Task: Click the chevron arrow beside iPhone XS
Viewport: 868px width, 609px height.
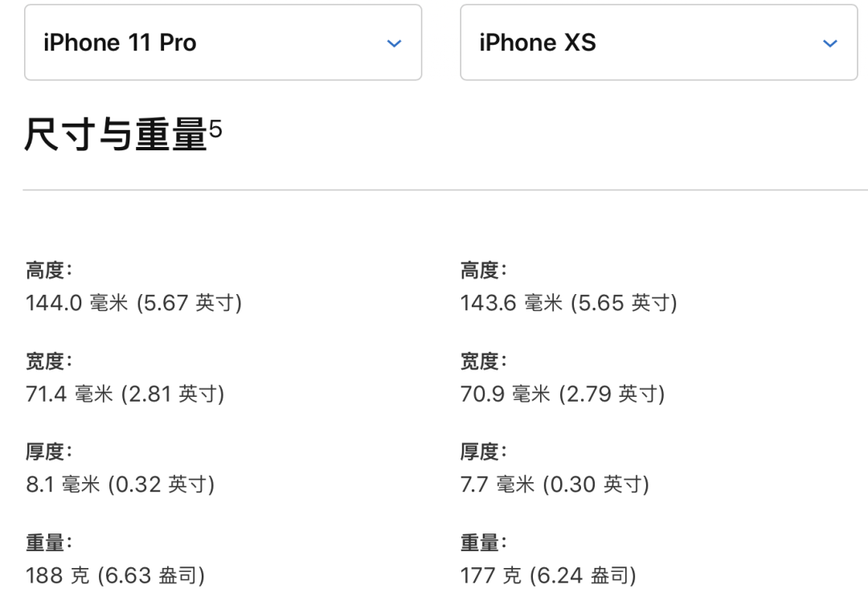Action: click(x=830, y=43)
